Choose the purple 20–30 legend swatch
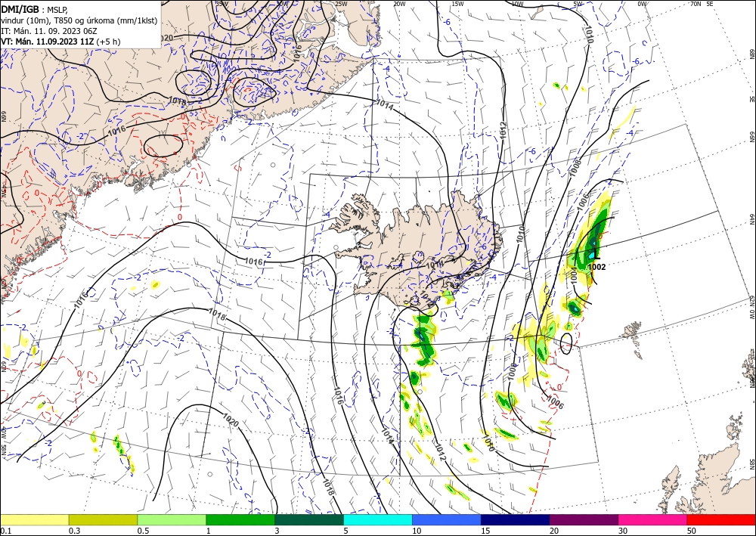 coord(584,519)
